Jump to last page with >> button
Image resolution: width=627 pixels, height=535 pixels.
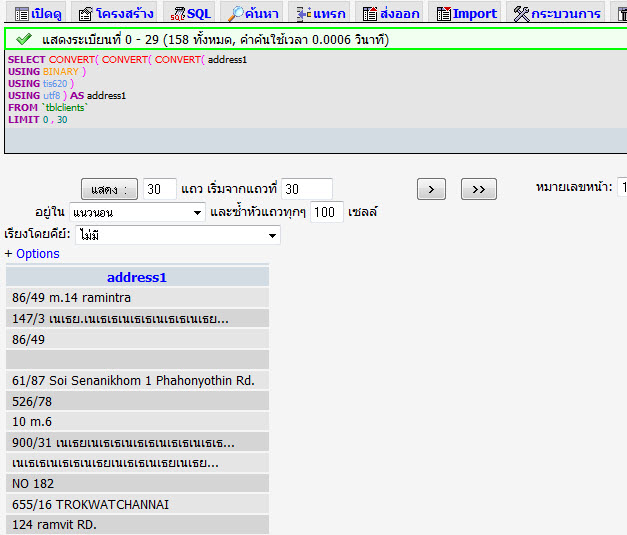[479, 189]
